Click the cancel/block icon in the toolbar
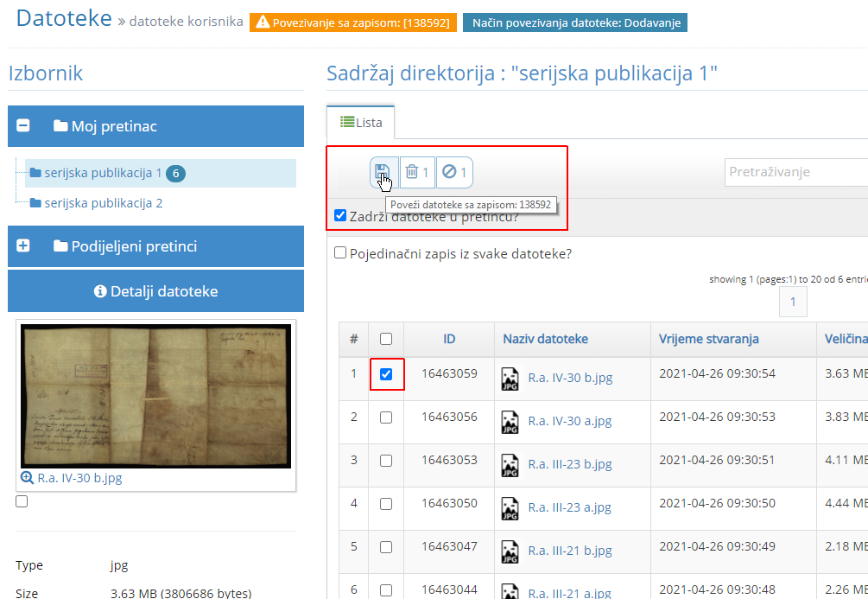The image size is (868, 599). pyautogui.click(x=450, y=171)
